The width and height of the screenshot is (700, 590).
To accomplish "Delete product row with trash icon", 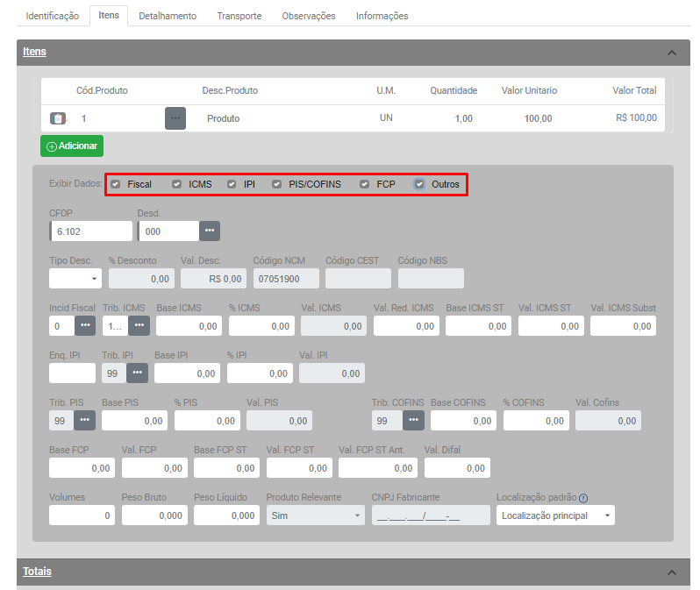I will coord(57,118).
